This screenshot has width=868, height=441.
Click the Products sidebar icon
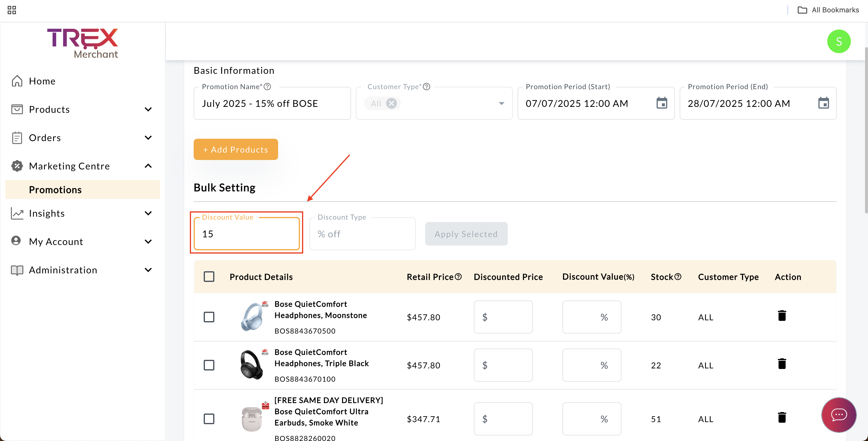click(17, 109)
